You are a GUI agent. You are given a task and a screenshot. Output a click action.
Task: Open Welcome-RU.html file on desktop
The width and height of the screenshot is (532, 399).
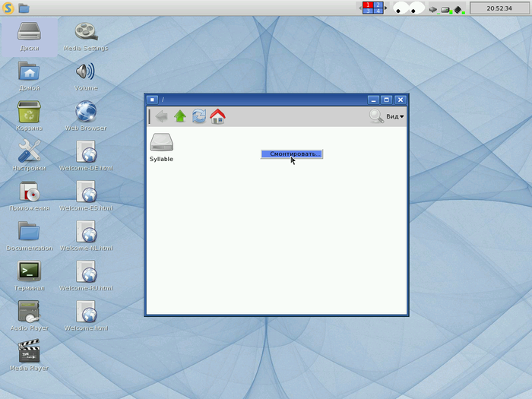click(x=86, y=271)
